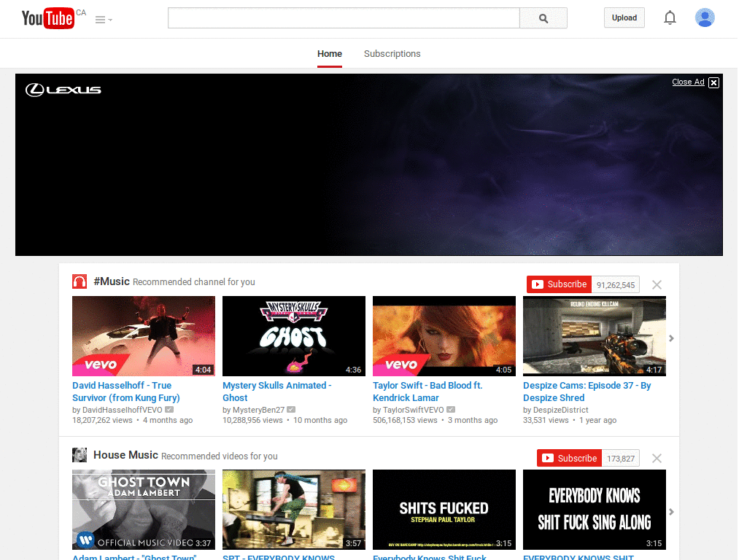Visit DavidHasselhoffVEVO channel
The height and width of the screenshot is (560, 747).
coord(123,410)
